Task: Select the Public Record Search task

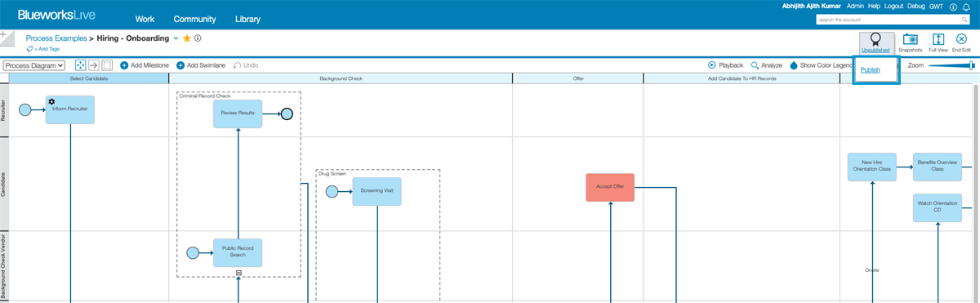Action: [x=238, y=252]
